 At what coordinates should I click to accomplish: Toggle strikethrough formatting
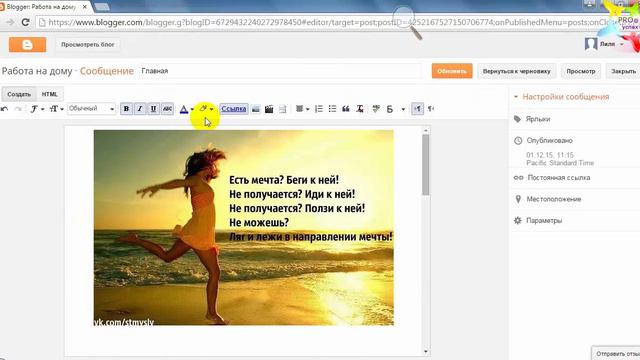click(x=167, y=109)
